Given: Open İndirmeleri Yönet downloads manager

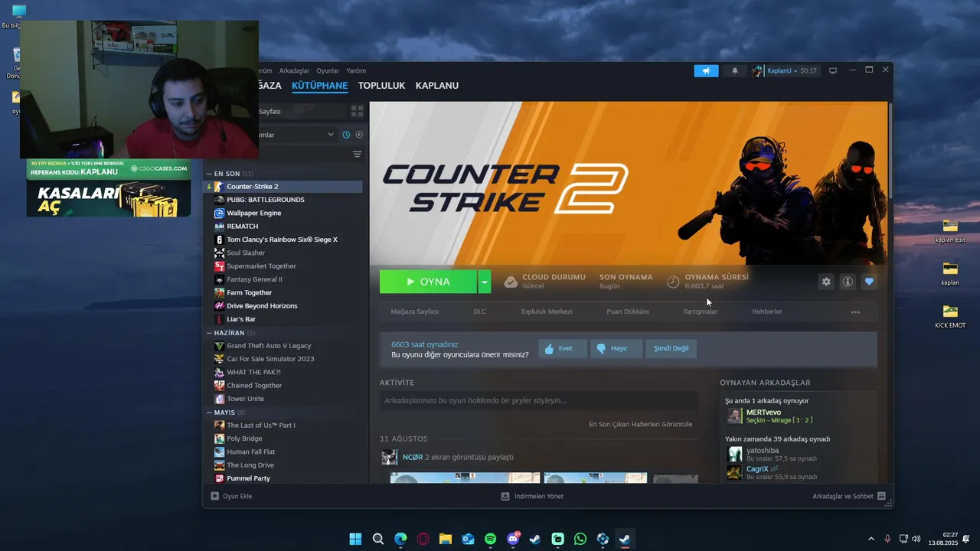Looking at the screenshot, I should tap(532, 496).
